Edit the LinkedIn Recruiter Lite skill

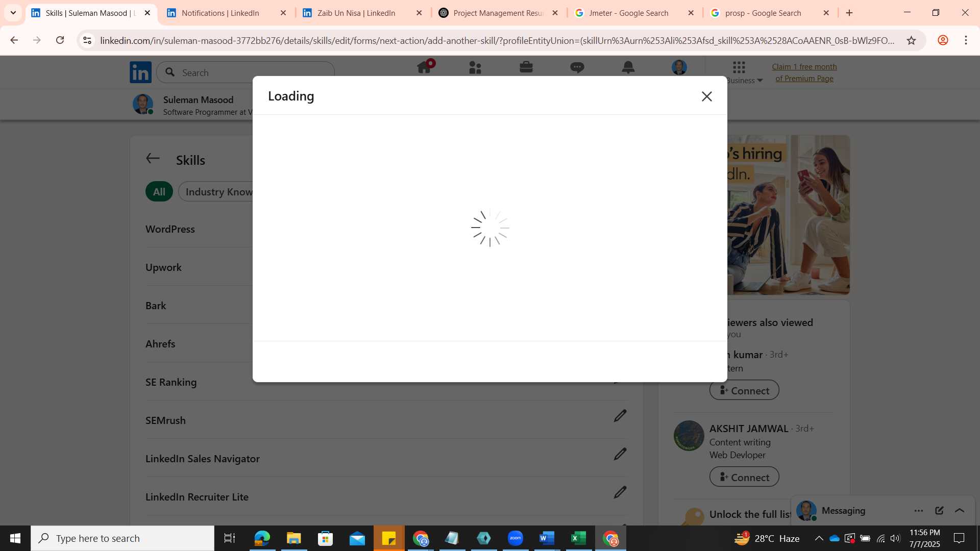pyautogui.click(x=620, y=492)
